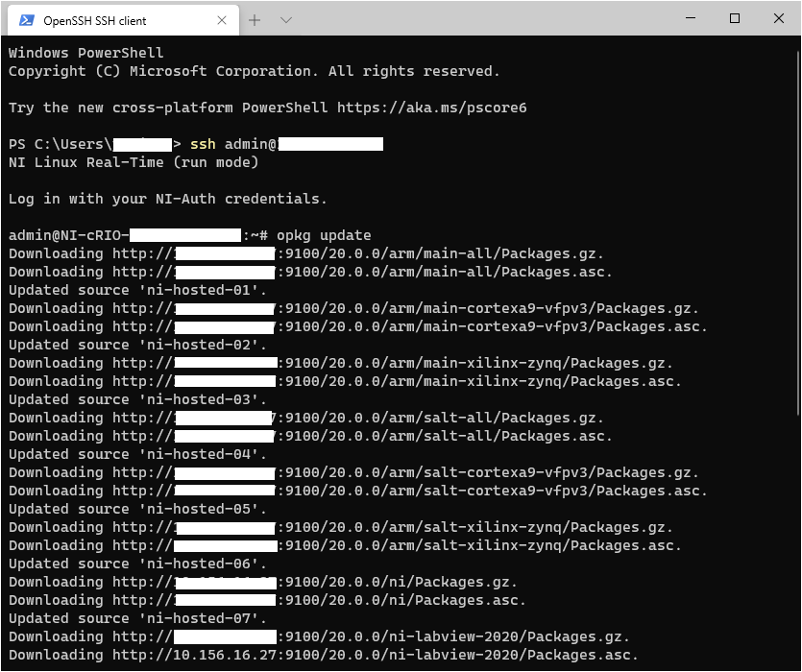Click the "Updated source 'ni-hosted-07'" line

pos(138,618)
